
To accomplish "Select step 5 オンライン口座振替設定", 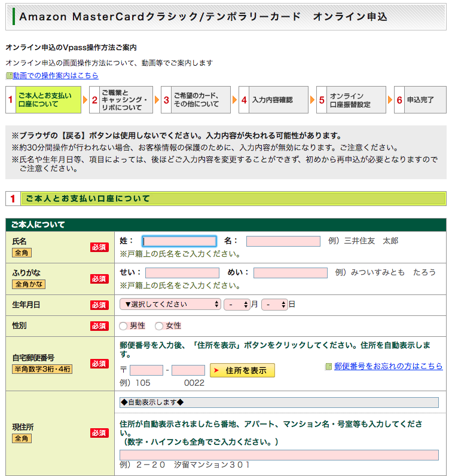I will (x=351, y=100).
